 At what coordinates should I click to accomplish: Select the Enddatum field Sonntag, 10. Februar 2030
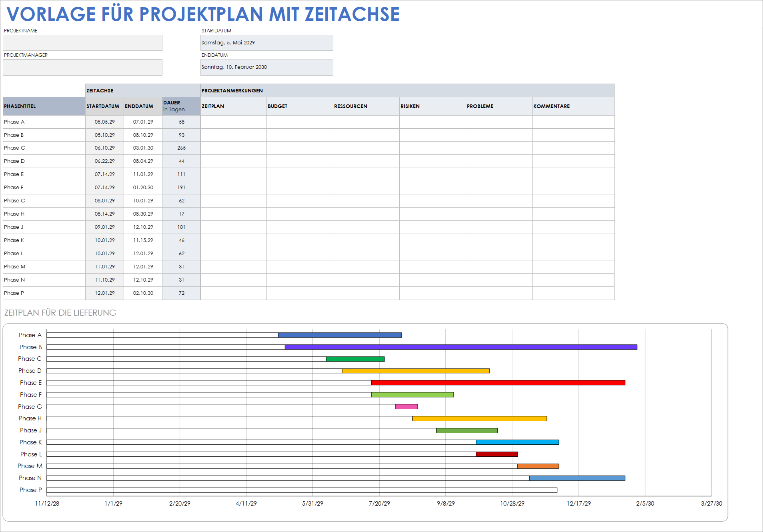point(266,67)
